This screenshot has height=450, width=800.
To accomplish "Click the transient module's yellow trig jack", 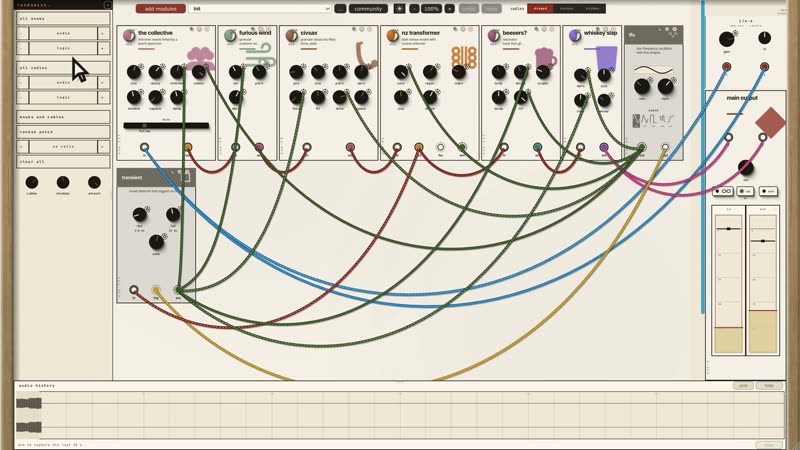I will click(156, 290).
